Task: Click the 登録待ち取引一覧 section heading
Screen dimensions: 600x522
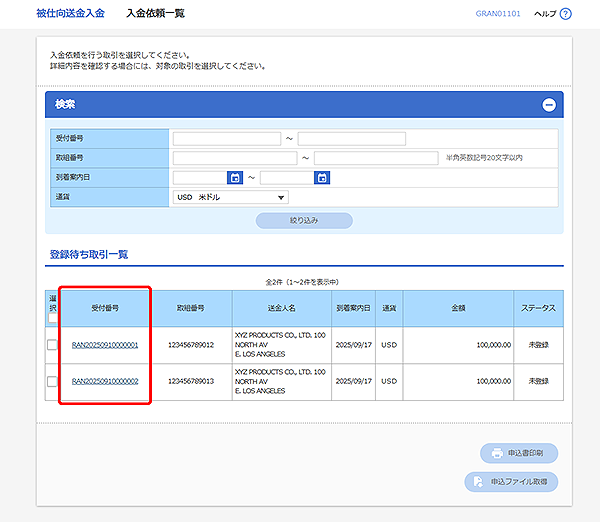Action: [x=89, y=254]
